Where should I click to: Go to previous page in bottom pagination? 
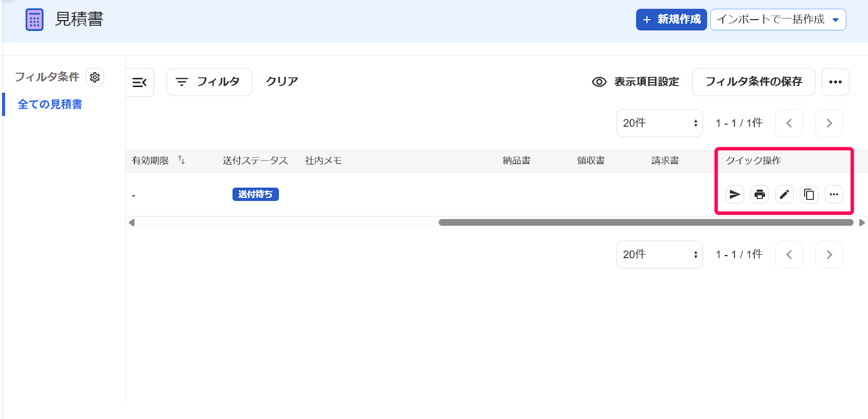coord(789,255)
